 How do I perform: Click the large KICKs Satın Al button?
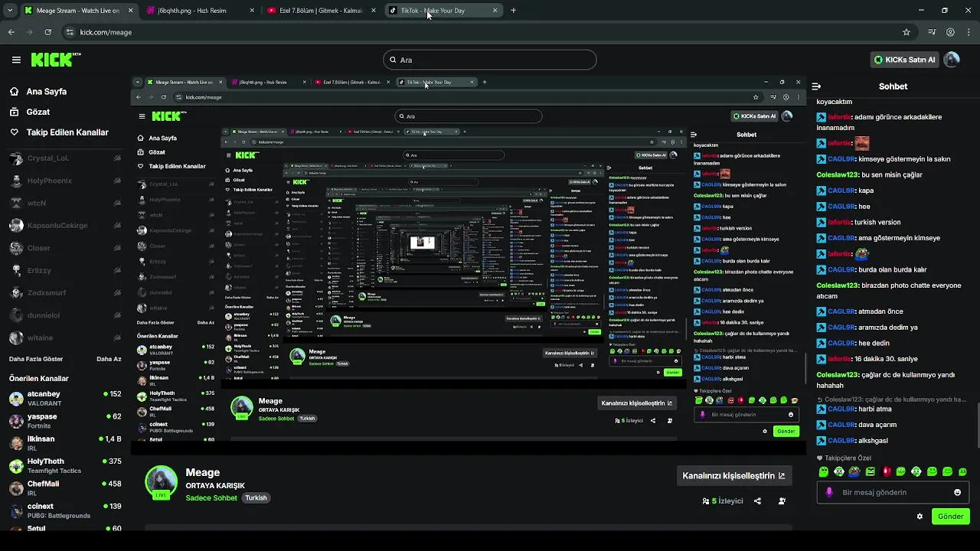(905, 60)
